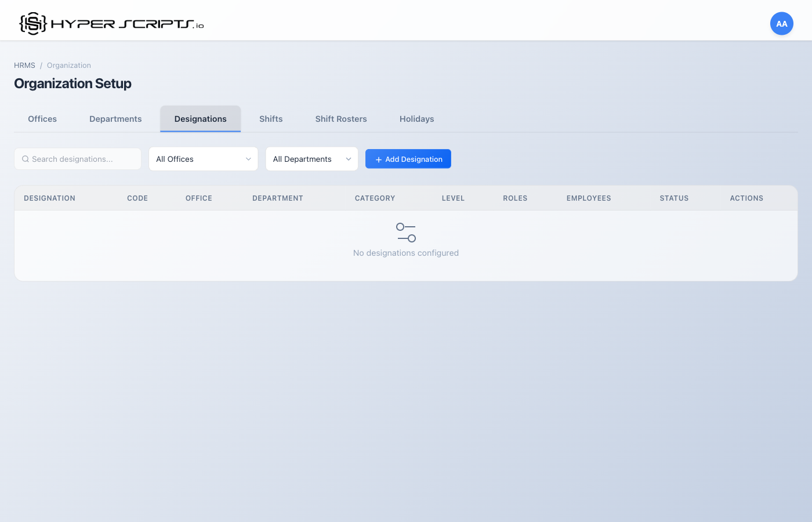Select the Shift Rosters tab
Viewport: 812px width, 522px height.
click(341, 118)
